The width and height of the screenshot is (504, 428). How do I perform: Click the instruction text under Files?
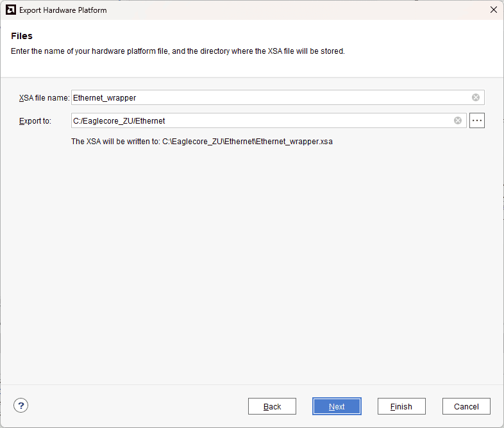178,51
